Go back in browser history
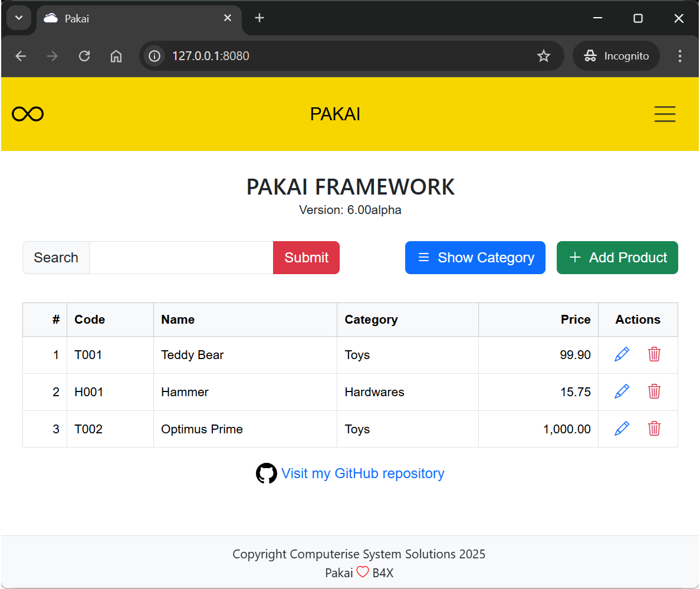Screen dimensions: 700x589 pyautogui.click(x=21, y=56)
